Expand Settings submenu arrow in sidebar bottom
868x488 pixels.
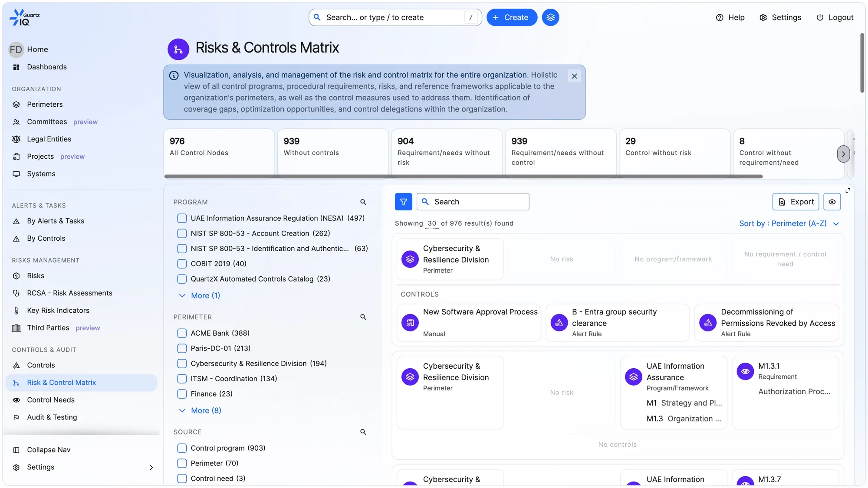[151, 468]
